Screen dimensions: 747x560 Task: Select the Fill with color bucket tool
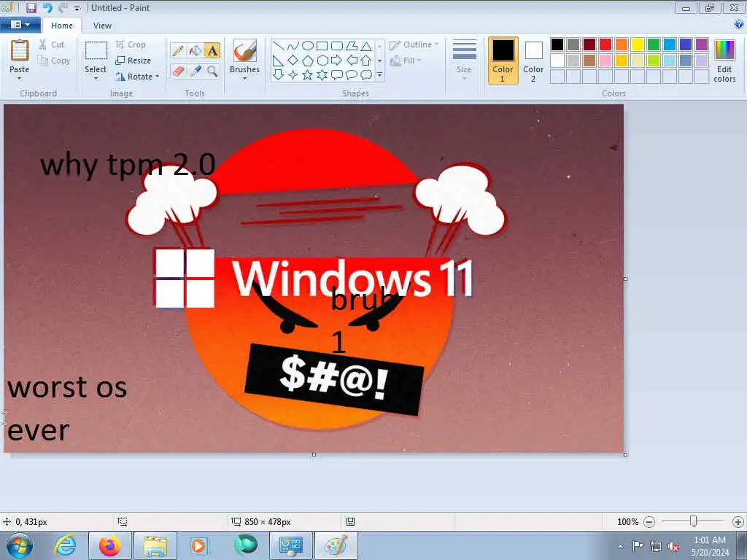(196, 50)
